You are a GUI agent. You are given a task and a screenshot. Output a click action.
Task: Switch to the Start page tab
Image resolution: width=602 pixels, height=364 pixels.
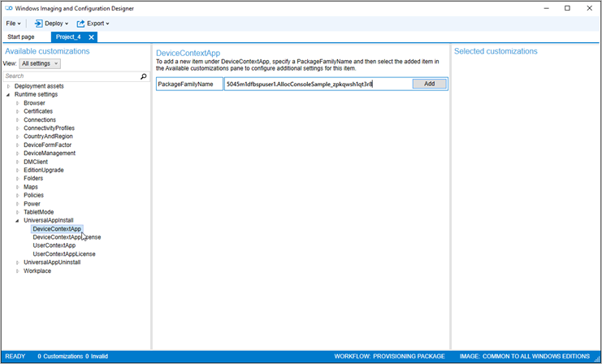(x=21, y=37)
